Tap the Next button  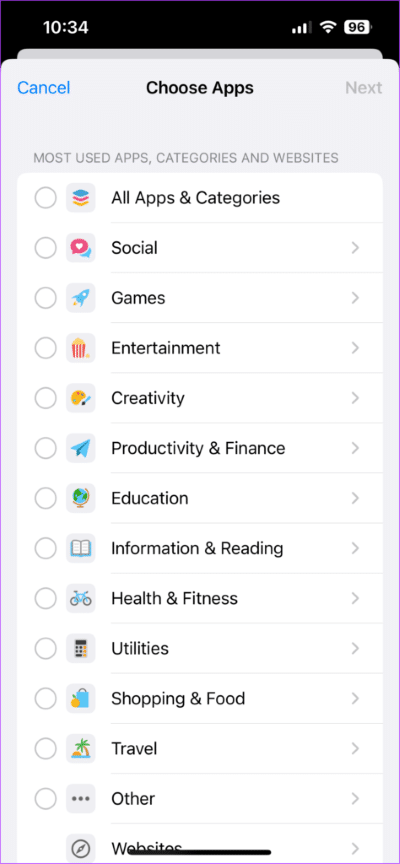(364, 88)
